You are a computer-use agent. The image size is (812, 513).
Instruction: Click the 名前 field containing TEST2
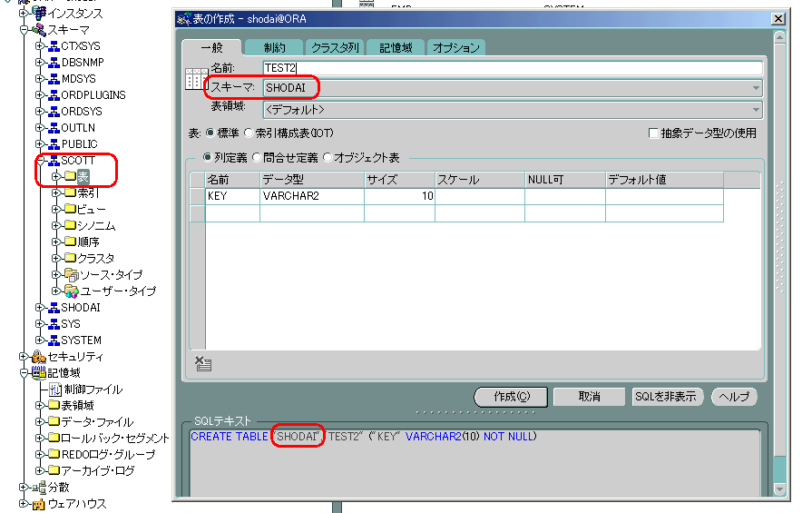(x=512, y=67)
